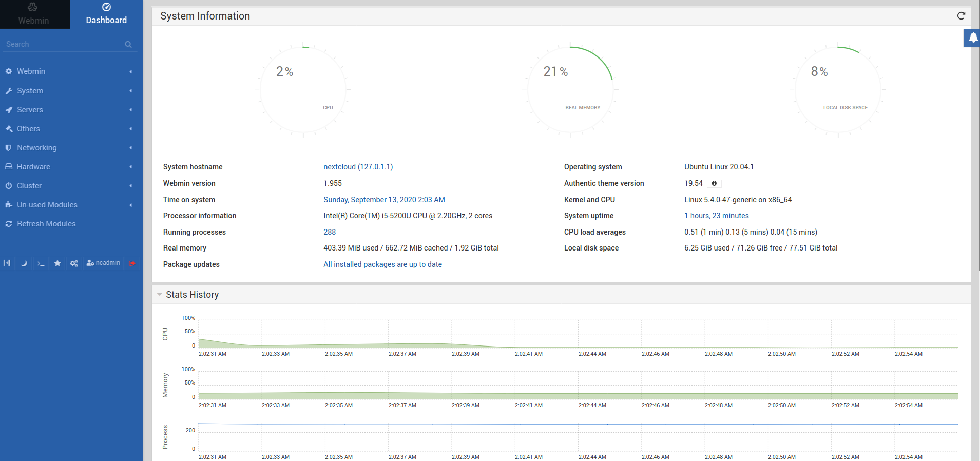Viewport: 980px width, 461px height.
Task: Expand the System menu arrow
Action: tap(131, 91)
